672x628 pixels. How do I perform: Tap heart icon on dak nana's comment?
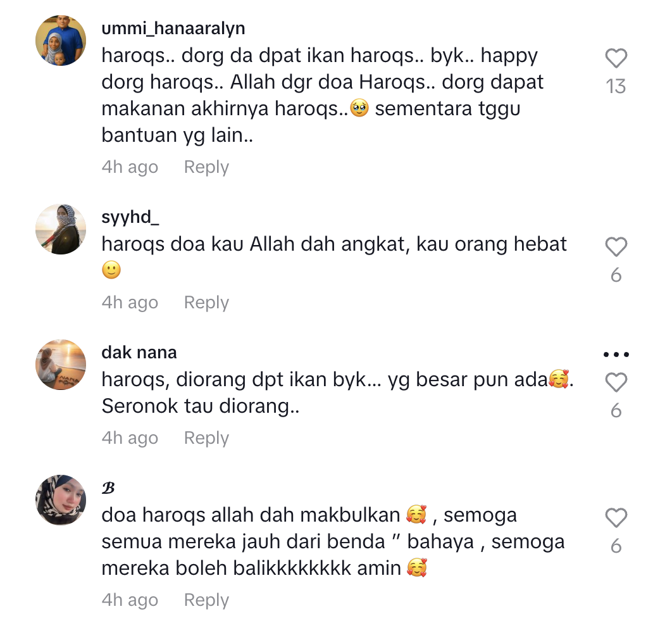(x=616, y=382)
